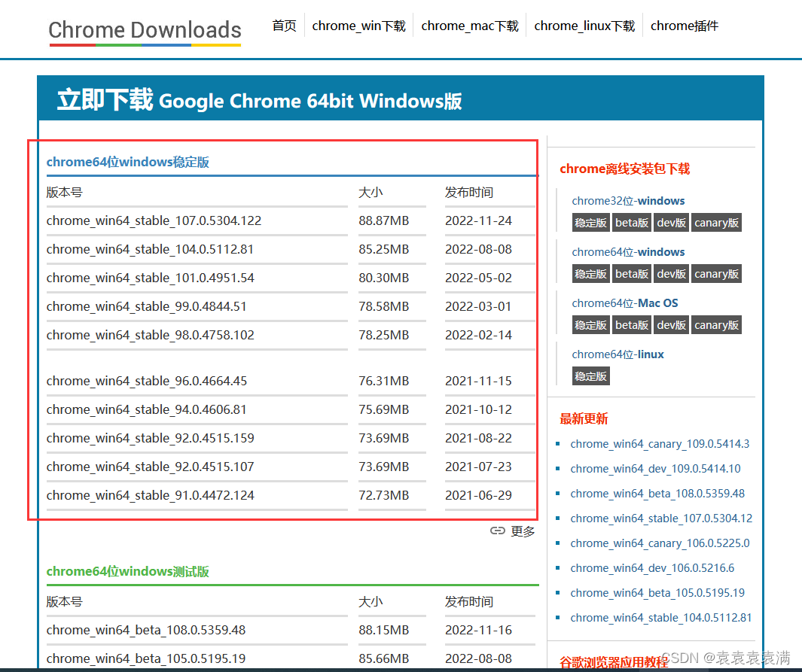Select the 2021-11-15 release date cell

(x=478, y=382)
